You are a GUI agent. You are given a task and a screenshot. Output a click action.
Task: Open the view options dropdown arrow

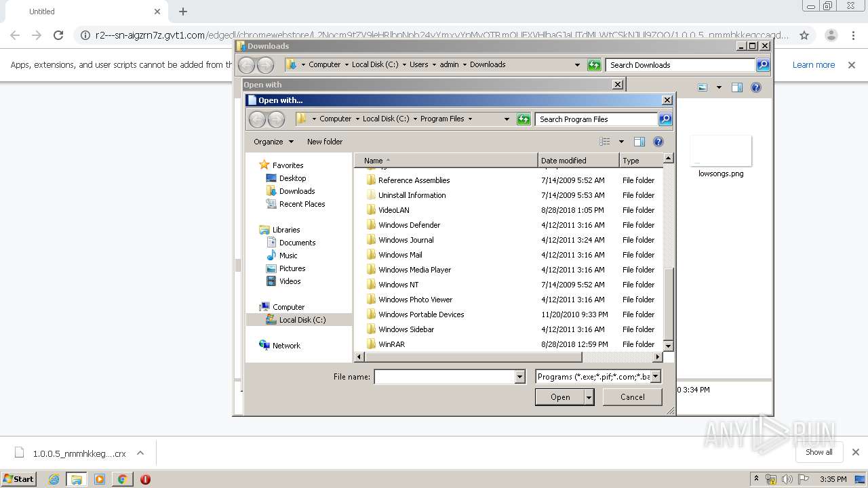[x=620, y=142]
